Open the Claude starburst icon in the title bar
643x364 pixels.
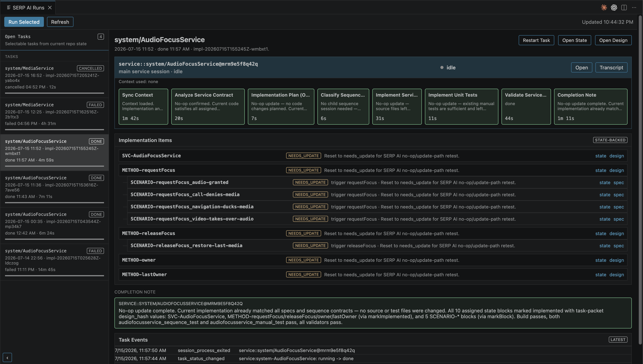tap(604, 8)
